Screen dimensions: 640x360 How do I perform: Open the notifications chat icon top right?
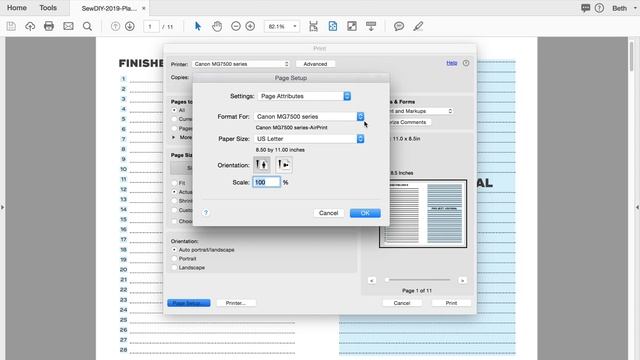586,8
